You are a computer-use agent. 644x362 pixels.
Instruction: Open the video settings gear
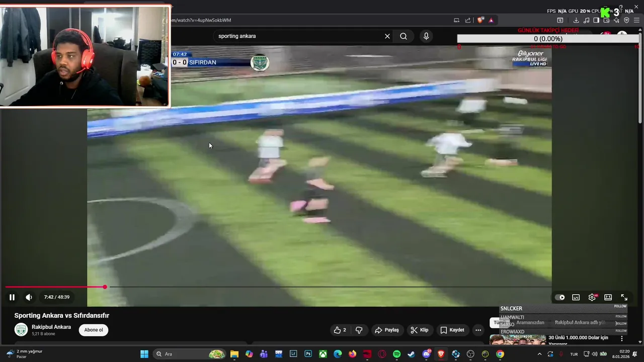[x=592, y=297]
